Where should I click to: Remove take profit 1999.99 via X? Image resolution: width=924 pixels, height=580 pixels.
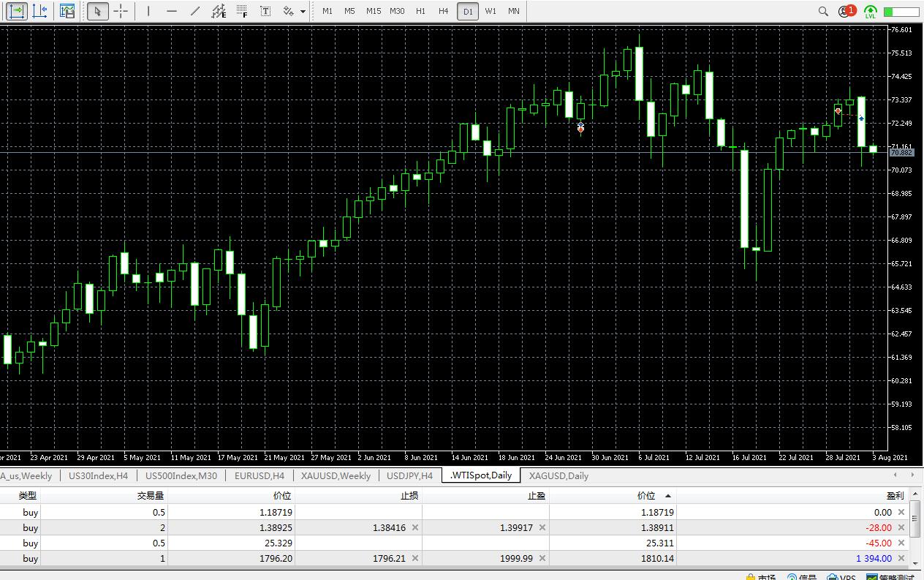[542, 558]
